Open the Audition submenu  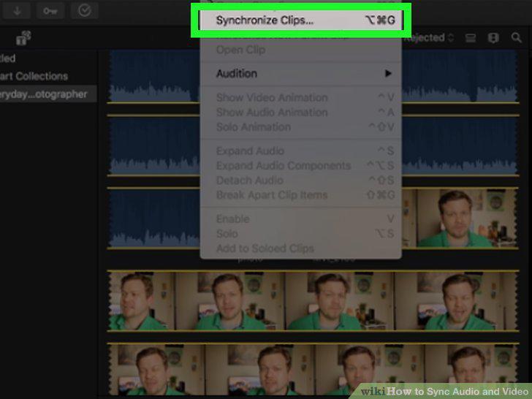[x=300, y=74]
